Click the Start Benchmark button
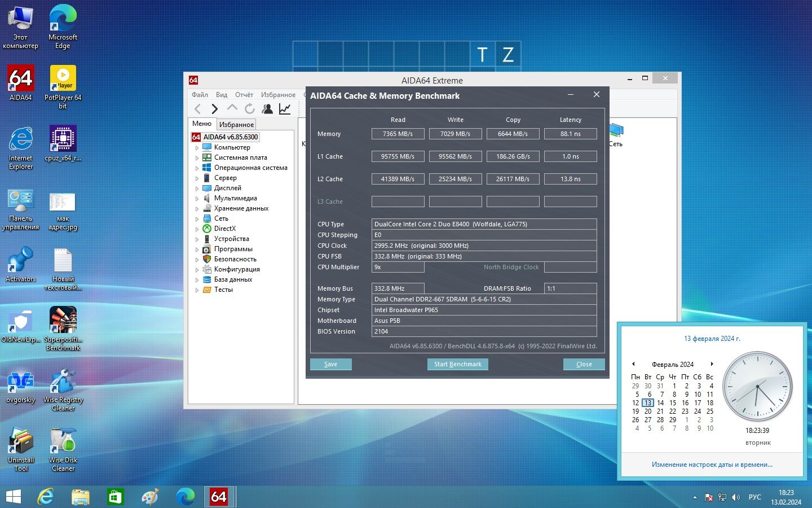The width and height of the screenshot is (812, 508). pyautogui.click(x=458, y=364)
